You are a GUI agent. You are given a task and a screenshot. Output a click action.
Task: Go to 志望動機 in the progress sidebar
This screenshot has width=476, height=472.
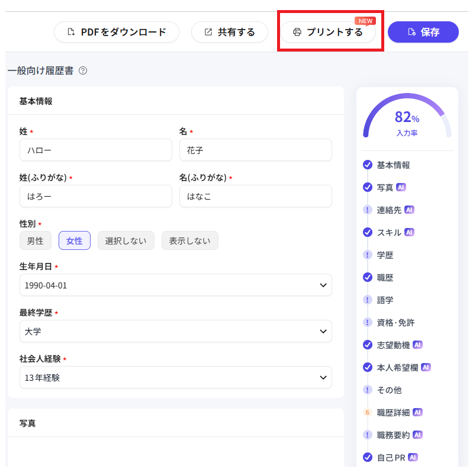[393, 345]
